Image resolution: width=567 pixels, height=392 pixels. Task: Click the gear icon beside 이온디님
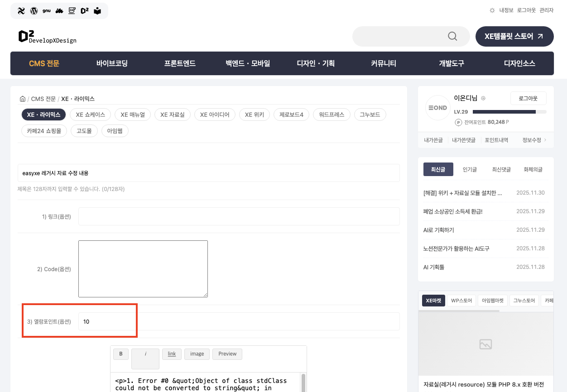[x=483, y=98]
